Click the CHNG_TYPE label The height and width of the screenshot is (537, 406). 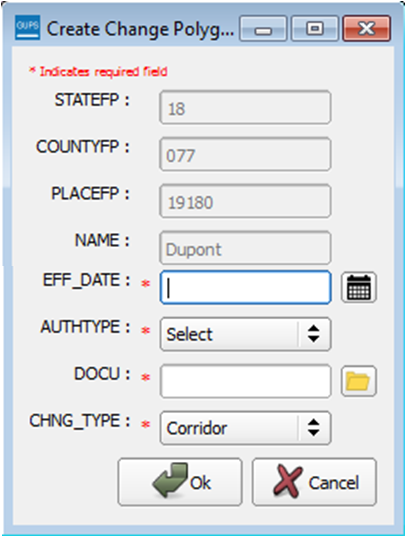click(80, 421)
